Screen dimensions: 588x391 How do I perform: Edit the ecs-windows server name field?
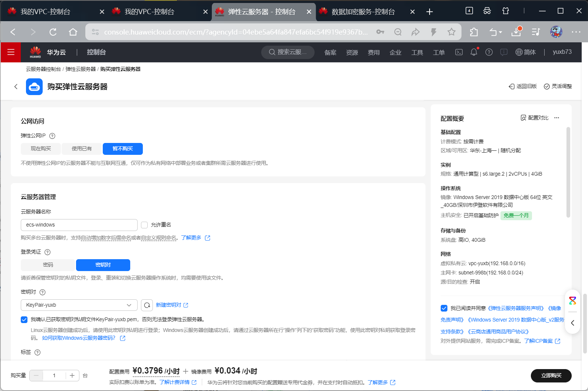79,225
